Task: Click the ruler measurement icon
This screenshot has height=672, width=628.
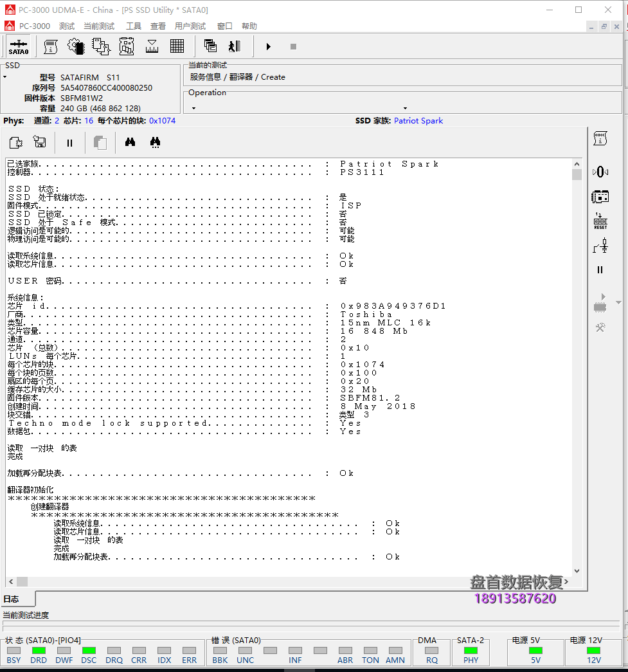Action: coord(152,47)
